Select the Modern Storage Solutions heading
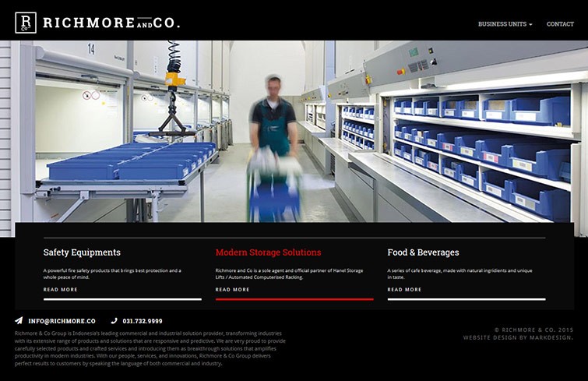588x381 pixels. click(268, 252)
